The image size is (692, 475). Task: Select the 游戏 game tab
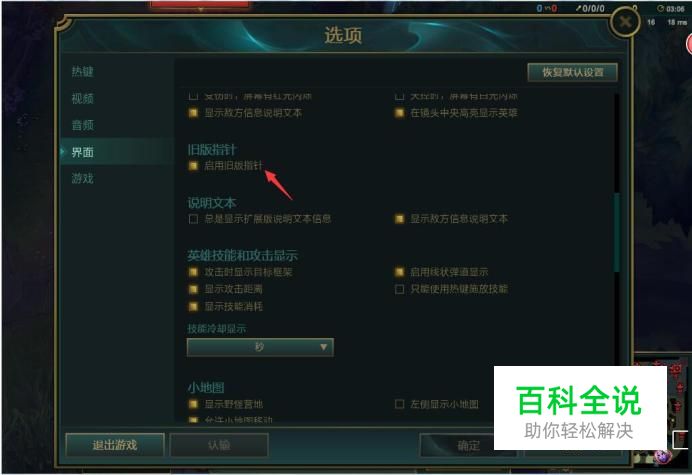83,179
